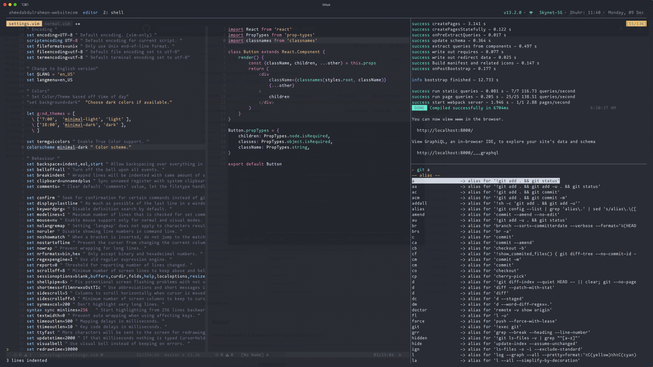The width and height of the screenshot is (653, 367).
Task: Open the localhost:8000/___graphql link
Action: 457,153
